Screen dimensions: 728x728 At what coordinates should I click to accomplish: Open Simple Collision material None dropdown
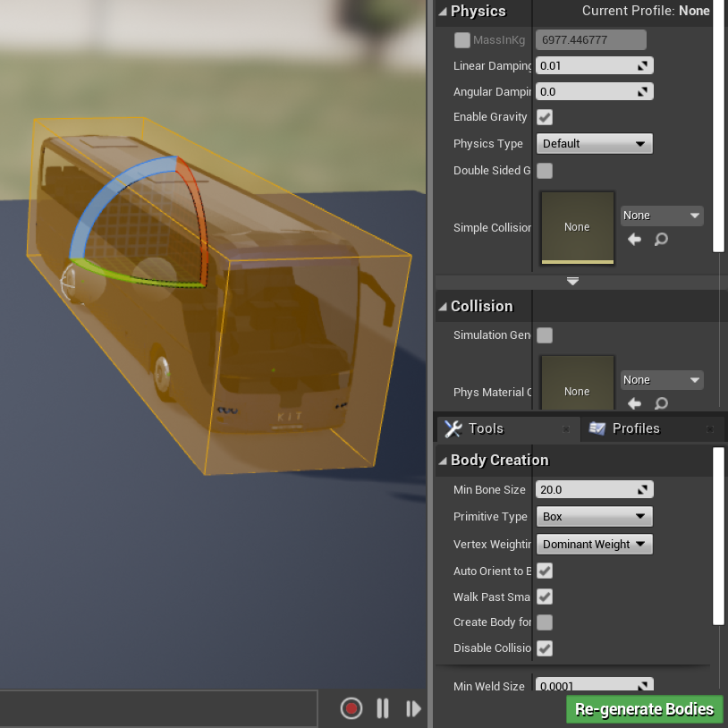pyautogui.click(x=662, y=216)
